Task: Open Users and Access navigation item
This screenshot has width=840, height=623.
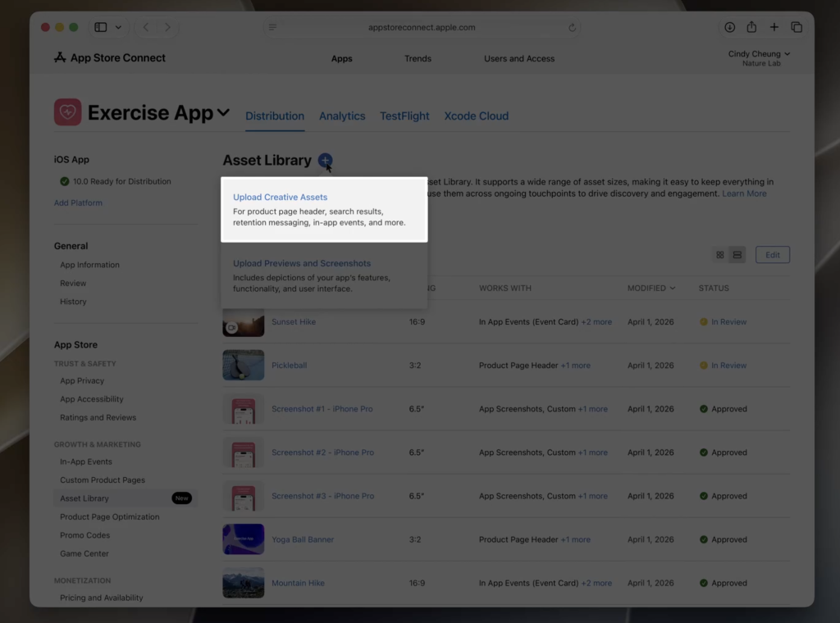Action: (519, 58)
